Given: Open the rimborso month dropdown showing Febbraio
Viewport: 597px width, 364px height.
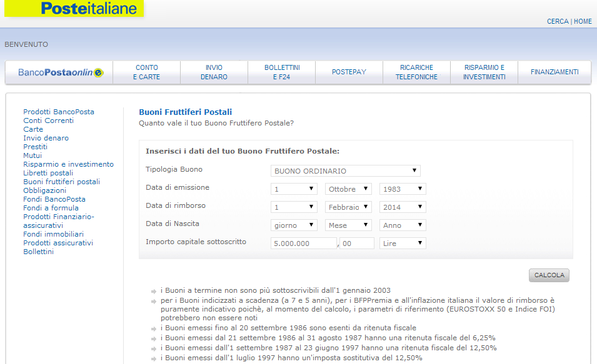Looking at the screenshot, I should point(348,207).
